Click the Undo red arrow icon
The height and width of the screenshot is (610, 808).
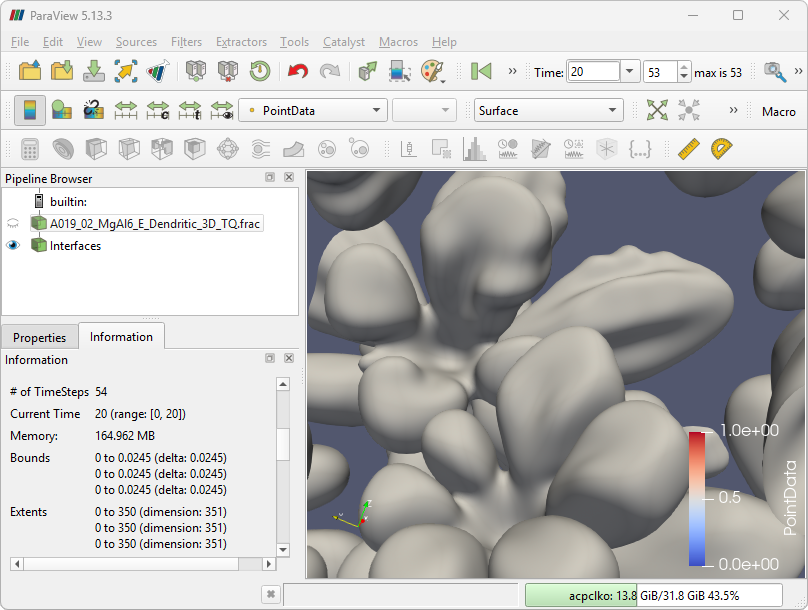(297, 71)
